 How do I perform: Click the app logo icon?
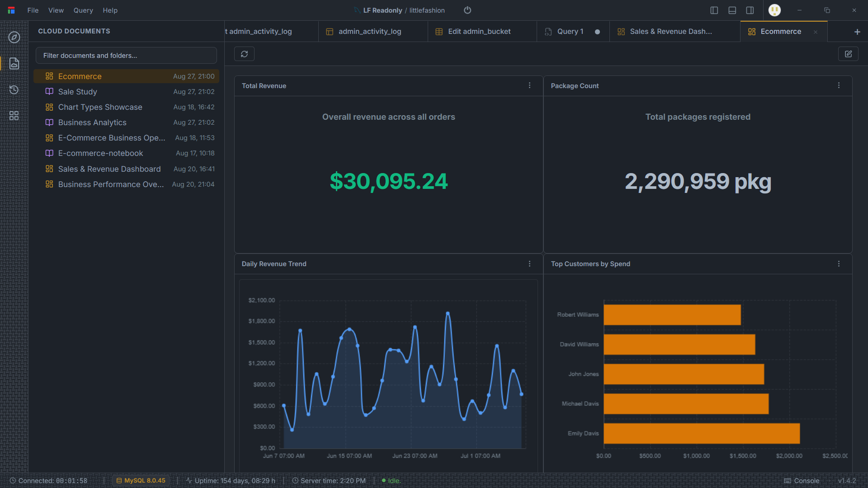click(11, 10)
